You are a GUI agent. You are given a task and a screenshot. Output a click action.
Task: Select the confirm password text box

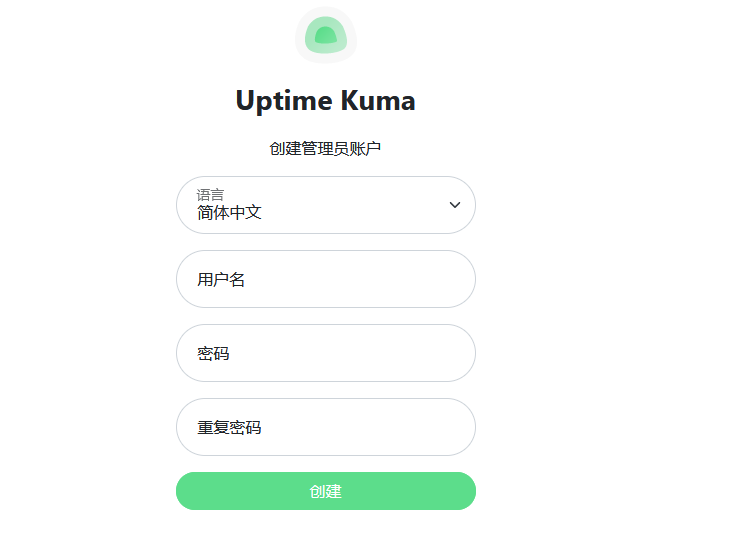point(325,427)
